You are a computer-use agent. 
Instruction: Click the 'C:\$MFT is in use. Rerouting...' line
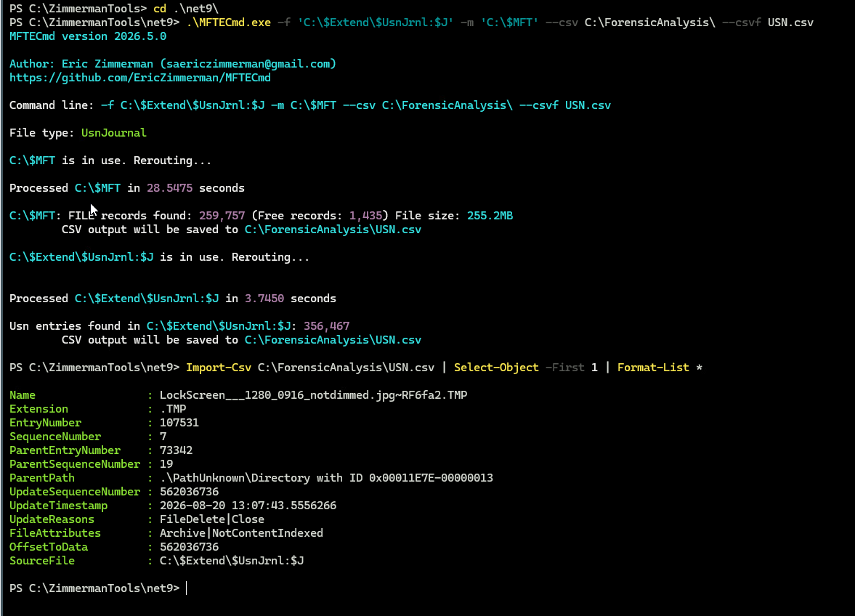(110, 161)
